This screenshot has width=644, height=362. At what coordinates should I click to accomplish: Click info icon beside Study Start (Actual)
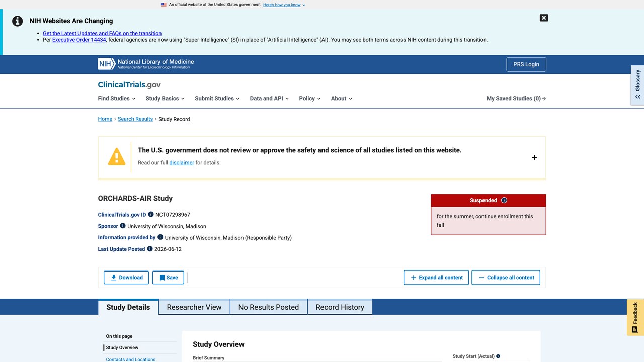(498, 356)
